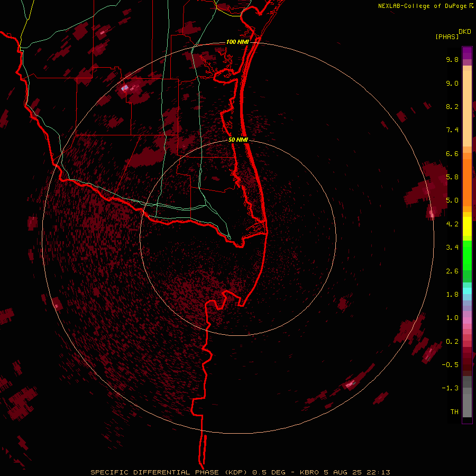
Task: Click the -1.3 value on the color scale
Action: click(x=450, y=388)
